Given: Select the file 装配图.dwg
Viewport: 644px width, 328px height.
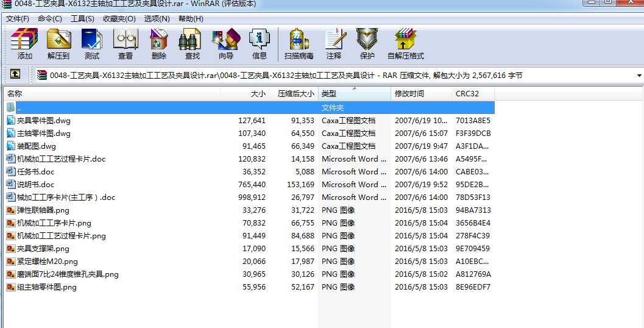Looking at the screenshot, I should click(x=37, y=146).
